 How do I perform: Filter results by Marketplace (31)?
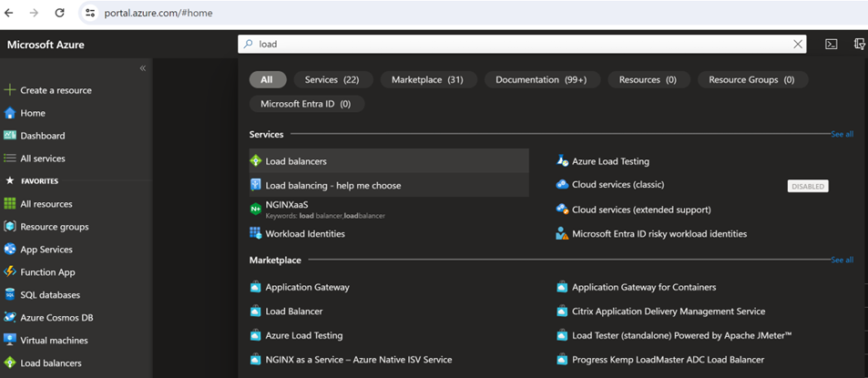tap(427, 79)
